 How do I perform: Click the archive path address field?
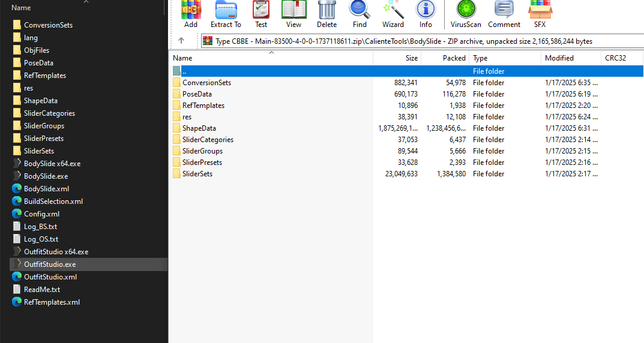pyautogui.click(x=422, y=41)
